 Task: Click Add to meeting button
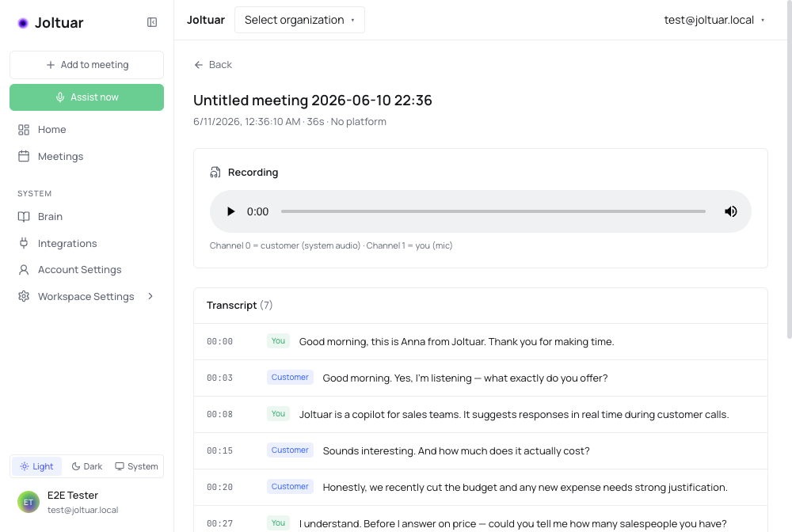coord(87,65)
